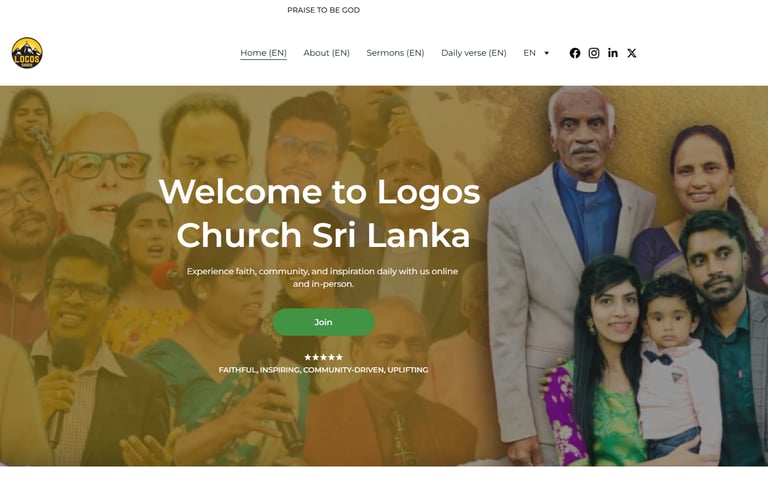
Task: Click the arrow beside the EN label
Action: [x=547, y=53]
